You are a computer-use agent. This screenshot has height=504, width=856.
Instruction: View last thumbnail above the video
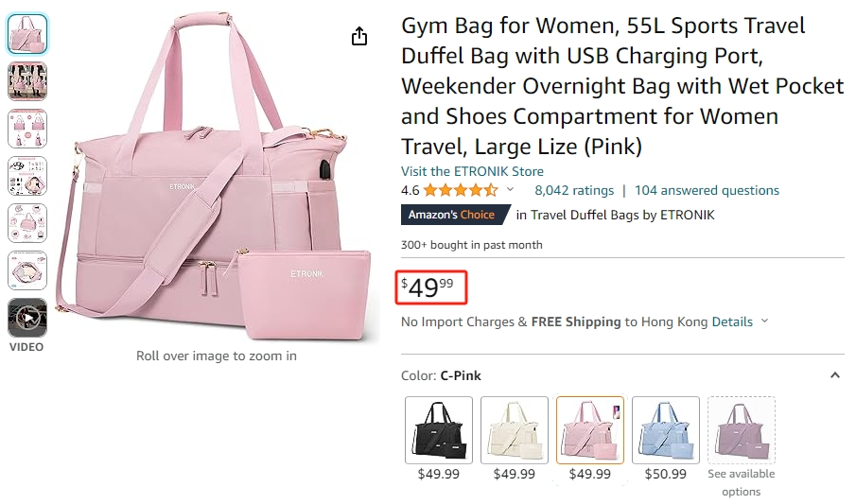(27, 270)
